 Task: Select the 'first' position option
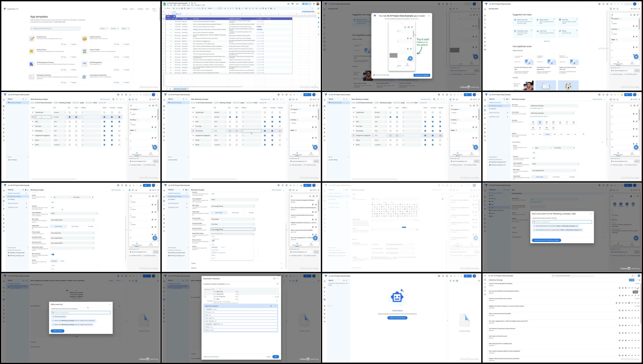point(533,134)
